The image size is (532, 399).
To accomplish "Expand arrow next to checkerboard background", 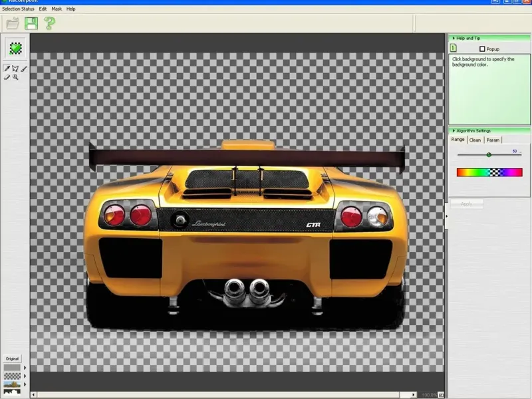I will pyautogui.click(x=25, y=376).
